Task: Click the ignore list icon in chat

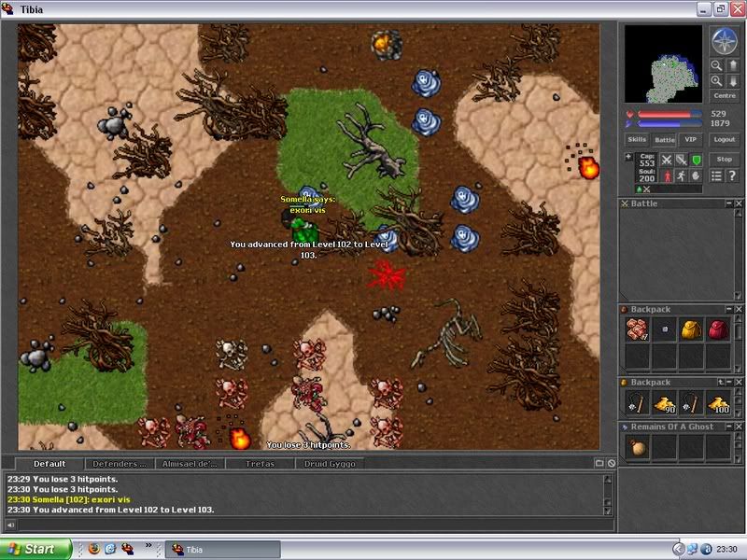Action: pos(612,463)
